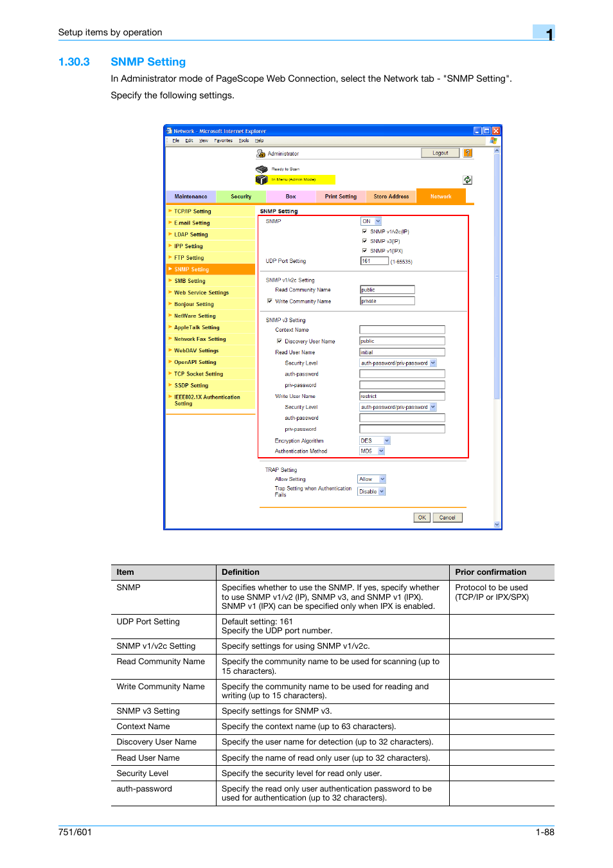Image resolution: width=613 pixels, height=868 pixels.
Task: Click the OK button
Action: 422,518
